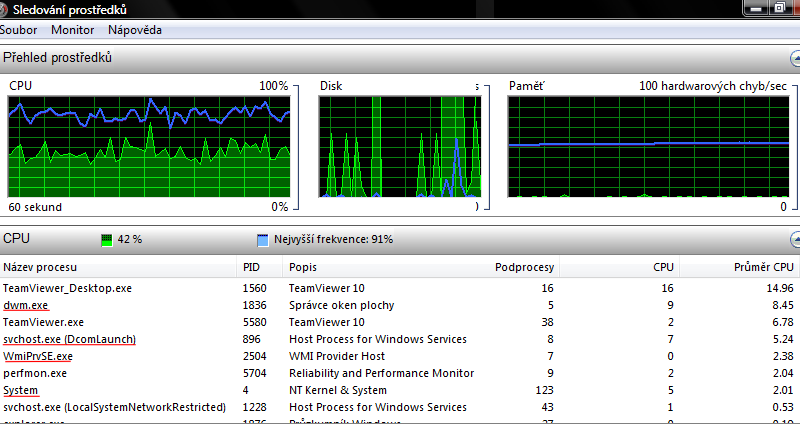Sort by the Podprocesy column header
This screenshot has width=800, height=427.
(525, 267)
